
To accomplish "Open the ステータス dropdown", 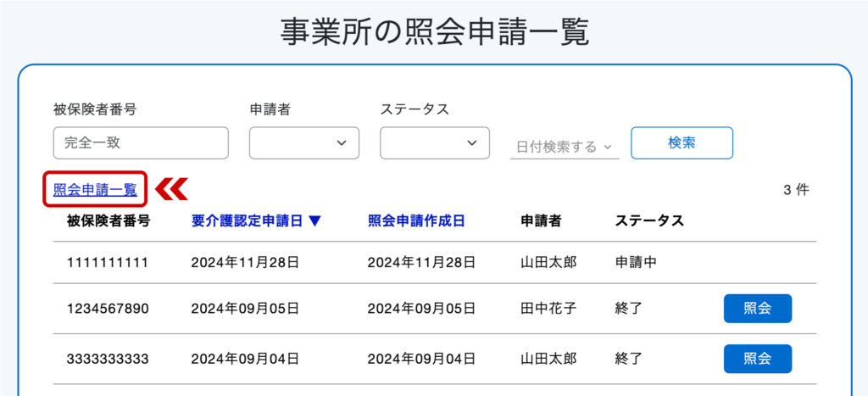I will [435, 143].
